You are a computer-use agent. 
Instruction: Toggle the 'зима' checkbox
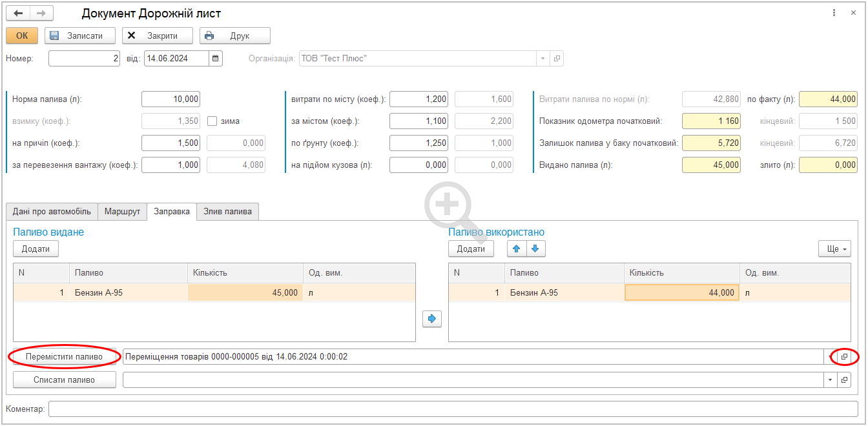tap(212, 121)
